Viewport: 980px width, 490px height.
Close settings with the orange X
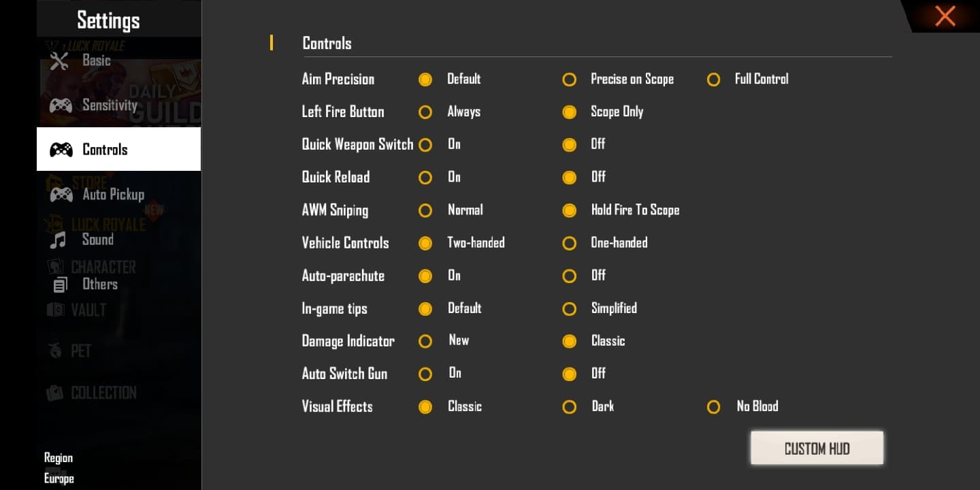click(945, 16)
